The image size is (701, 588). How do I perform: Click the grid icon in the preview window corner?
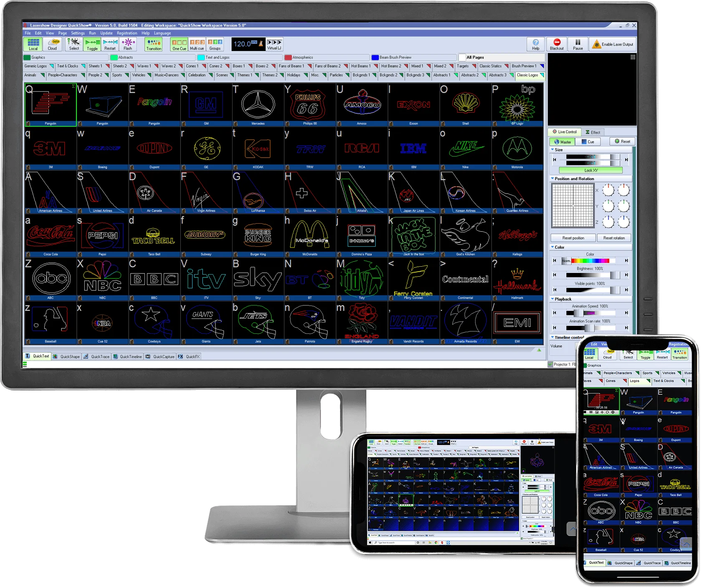tap(633, 57)
